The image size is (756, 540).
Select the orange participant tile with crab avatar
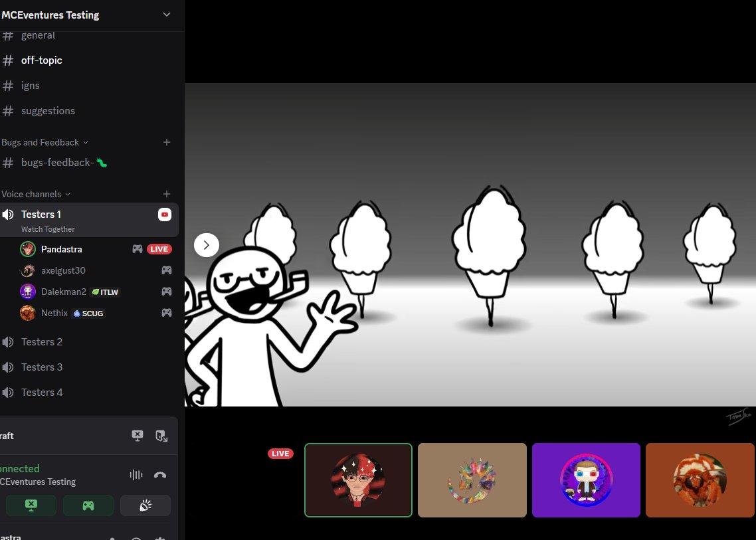[700, 480]
